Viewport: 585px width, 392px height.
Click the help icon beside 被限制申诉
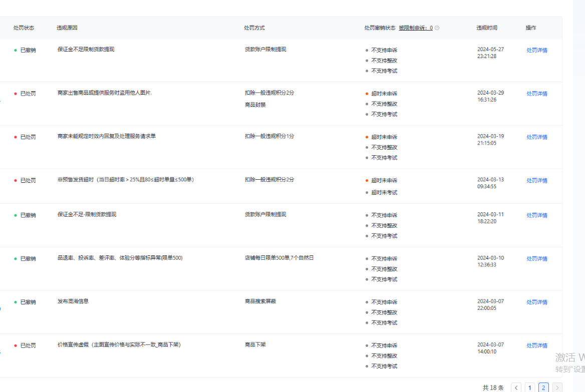click(437, 28)
